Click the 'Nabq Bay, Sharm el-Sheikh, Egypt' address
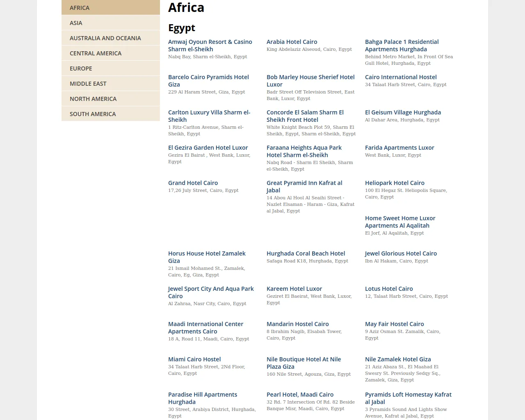 point(208,57)
